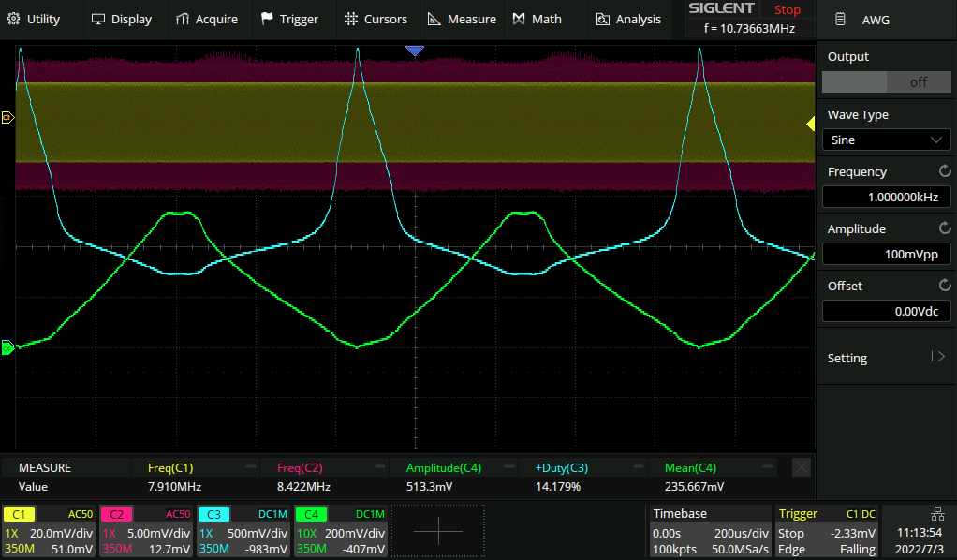
Task: Toggle channel C3 descriptor box
Action: (243, 531)
